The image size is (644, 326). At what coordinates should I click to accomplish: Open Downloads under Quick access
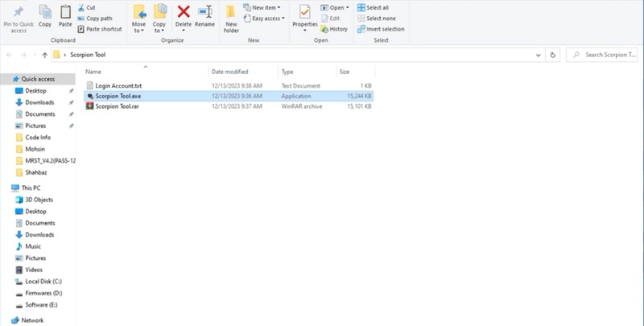point(39,102)
